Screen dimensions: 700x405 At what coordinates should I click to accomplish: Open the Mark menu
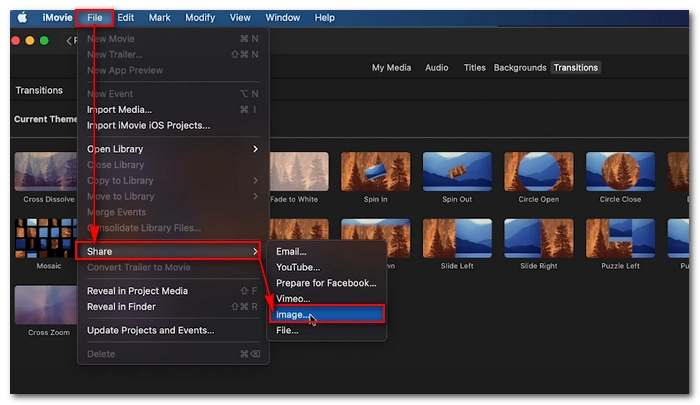(x=159, y=17)
